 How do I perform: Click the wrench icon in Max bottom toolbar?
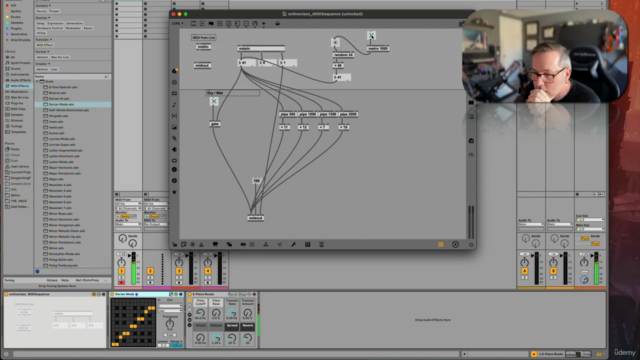pyautogui.click(x=293, y=244)
